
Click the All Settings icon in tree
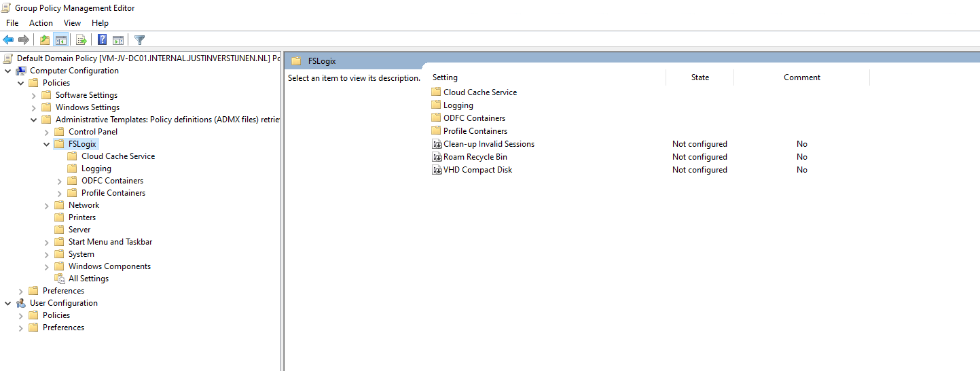[x=60, y=279]
